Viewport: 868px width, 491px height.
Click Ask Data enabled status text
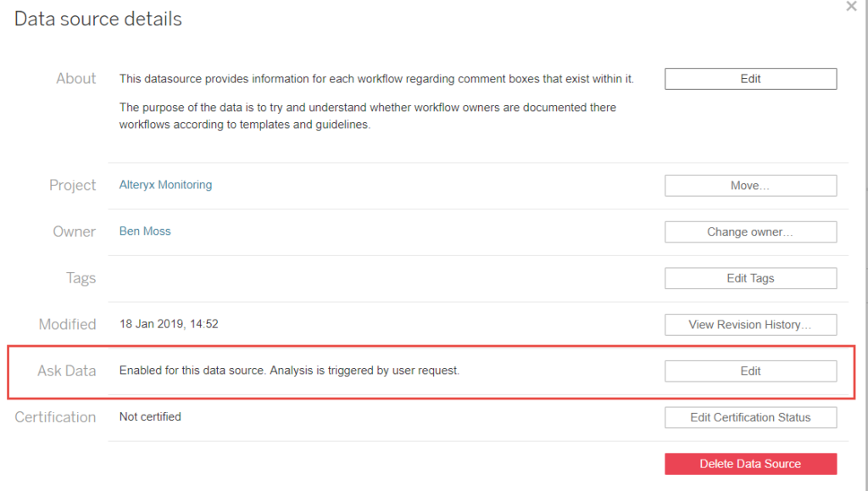pos(289,371)
